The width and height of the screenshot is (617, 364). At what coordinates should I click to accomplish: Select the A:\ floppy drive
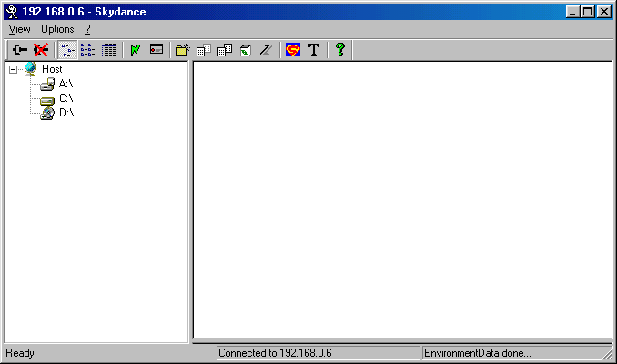65,84
